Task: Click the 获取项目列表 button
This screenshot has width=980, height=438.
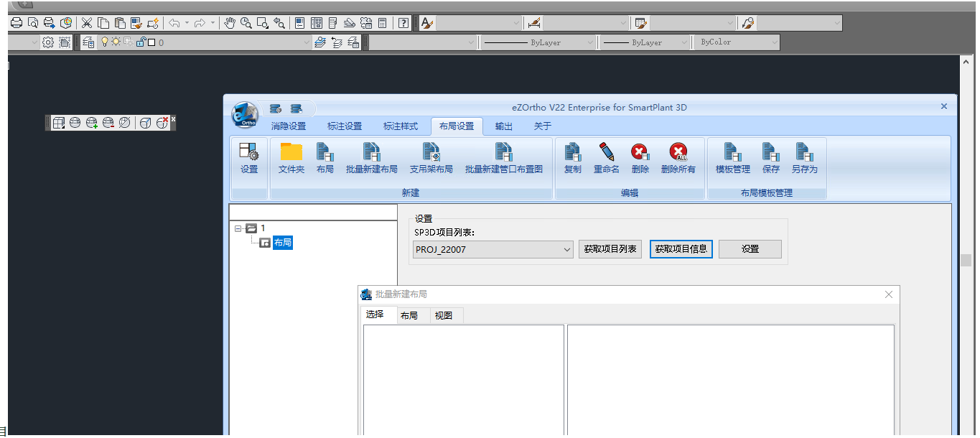Action: pyautogui.click(x=610, y=249)
